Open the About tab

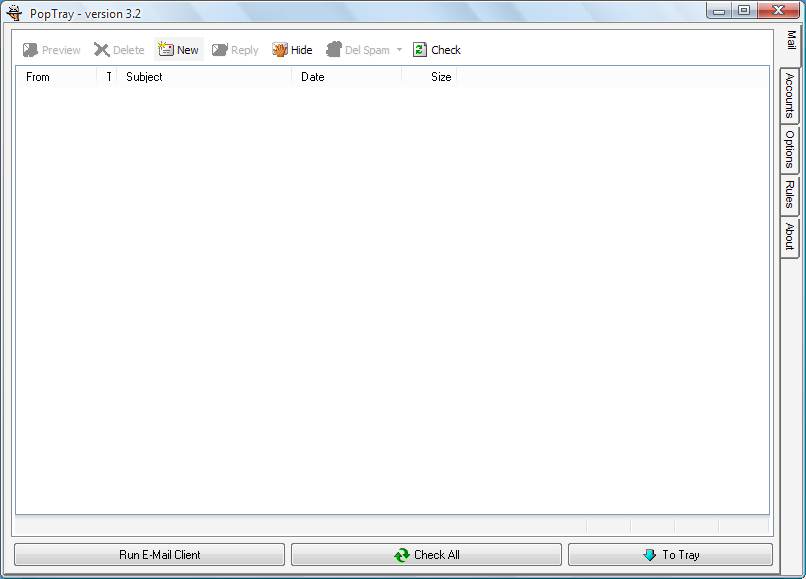coord(790,237)
